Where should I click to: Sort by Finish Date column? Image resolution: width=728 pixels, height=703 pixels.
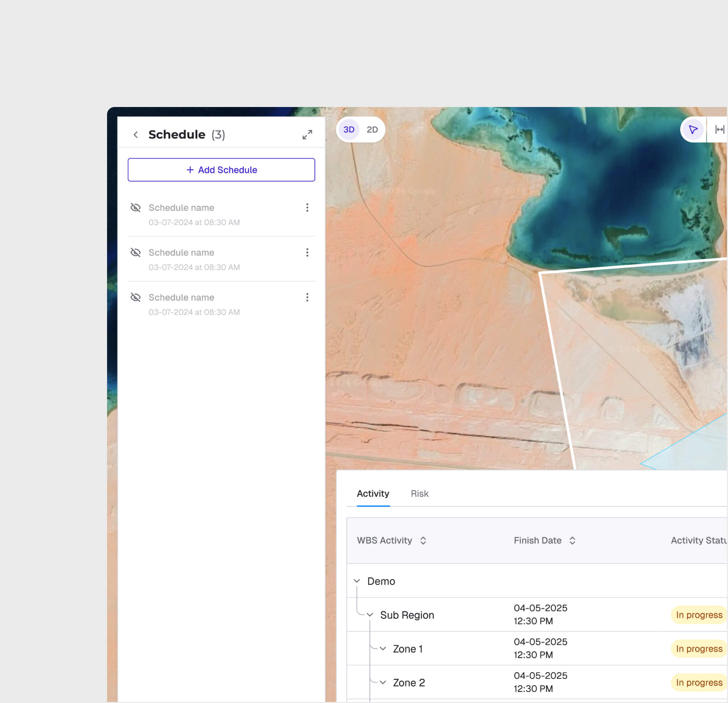[x=572, y=540]
